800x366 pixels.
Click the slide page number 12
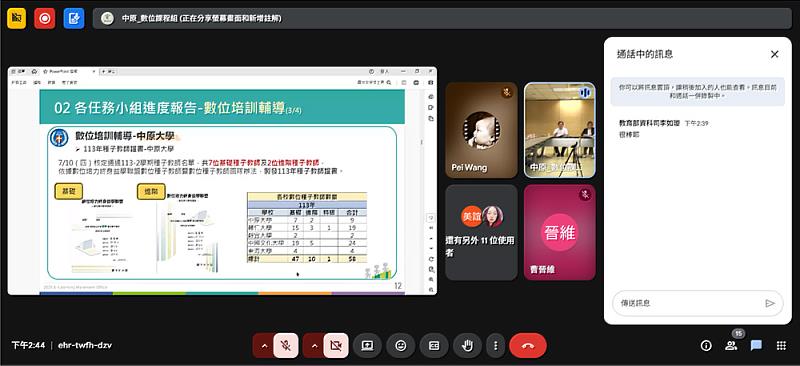click(398, 286)
